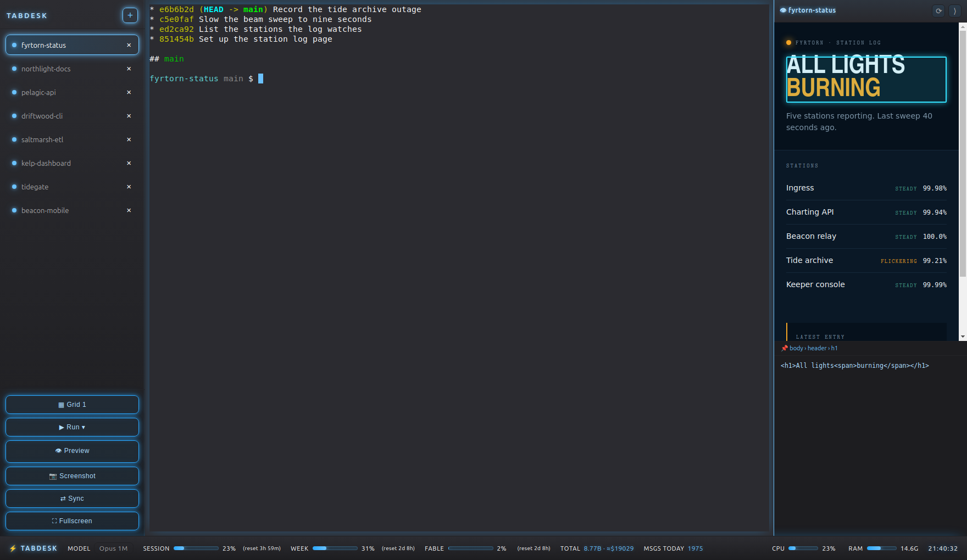Viewport: 967px width, 560px height.
Task: Click the pin icon in element breadcrumb
Action: [x=785, y=348]
